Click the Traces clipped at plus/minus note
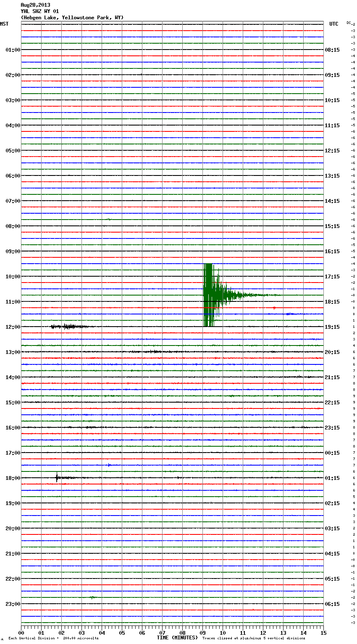357x644 pixels. click(254, 639)
